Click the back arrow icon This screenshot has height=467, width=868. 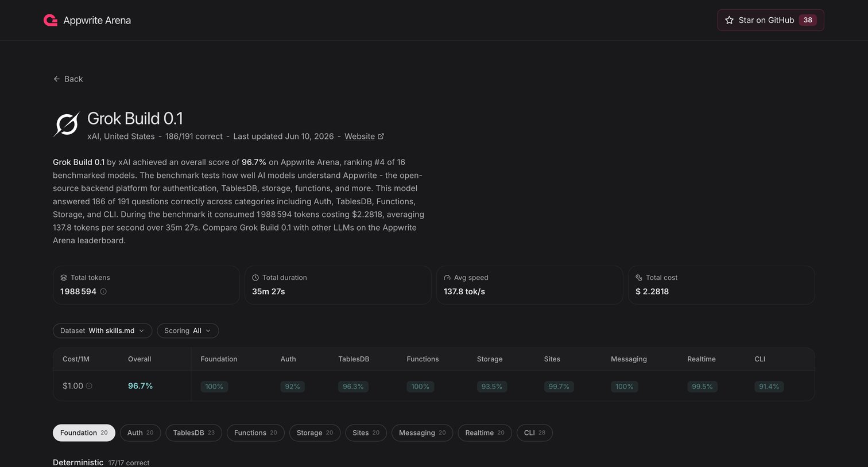pyautogui.click(x=56, y=79)
